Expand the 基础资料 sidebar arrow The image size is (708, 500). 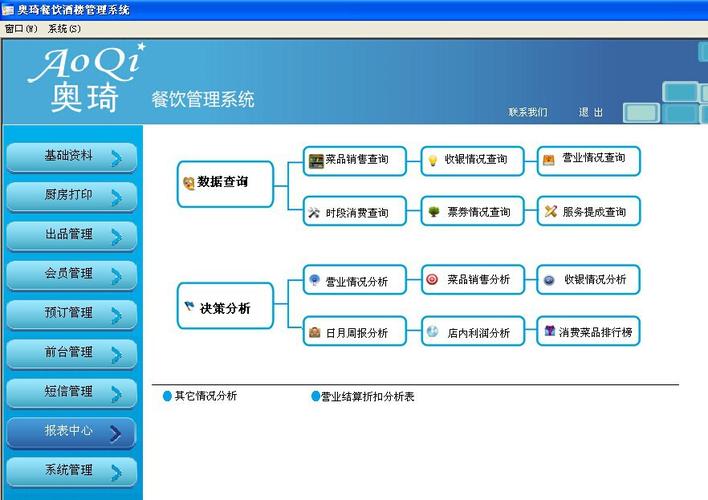[x=116, y=158]
